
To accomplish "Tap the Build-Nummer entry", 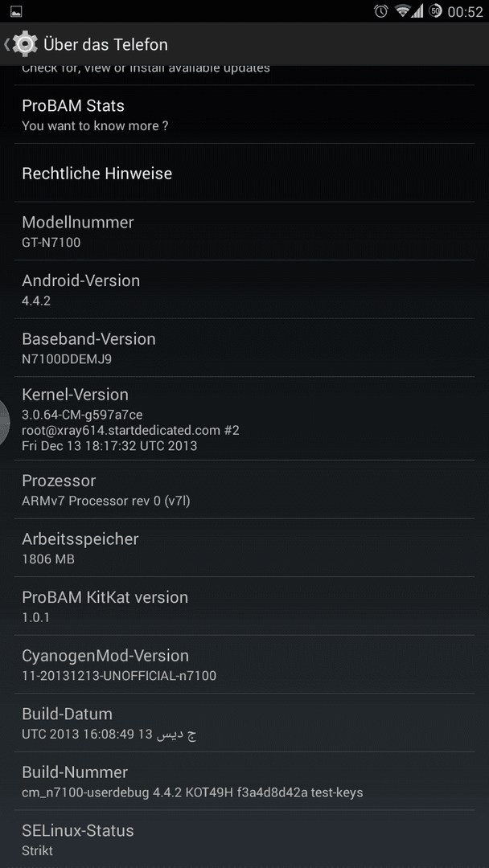I will (x=244, y=781).
